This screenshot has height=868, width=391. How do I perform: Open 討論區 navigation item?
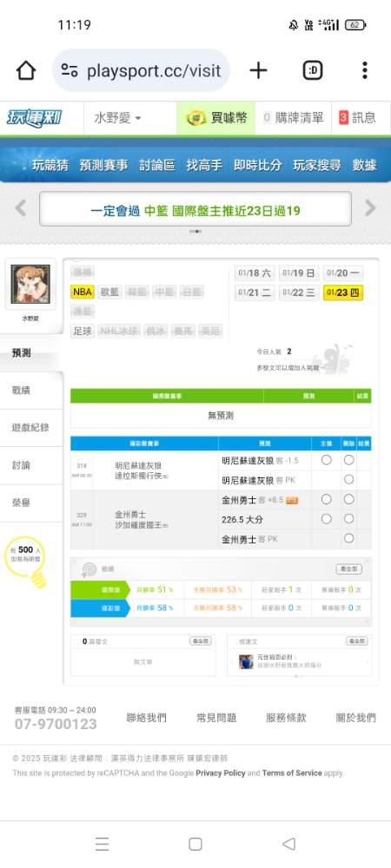(x=156, y=165)
